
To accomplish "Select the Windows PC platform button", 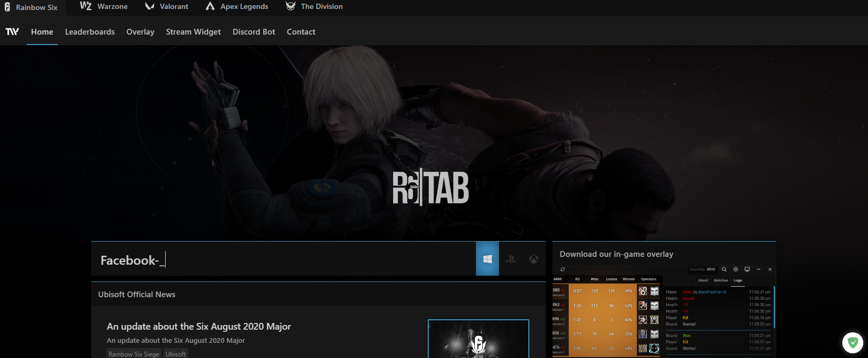I will pos(487,258).
